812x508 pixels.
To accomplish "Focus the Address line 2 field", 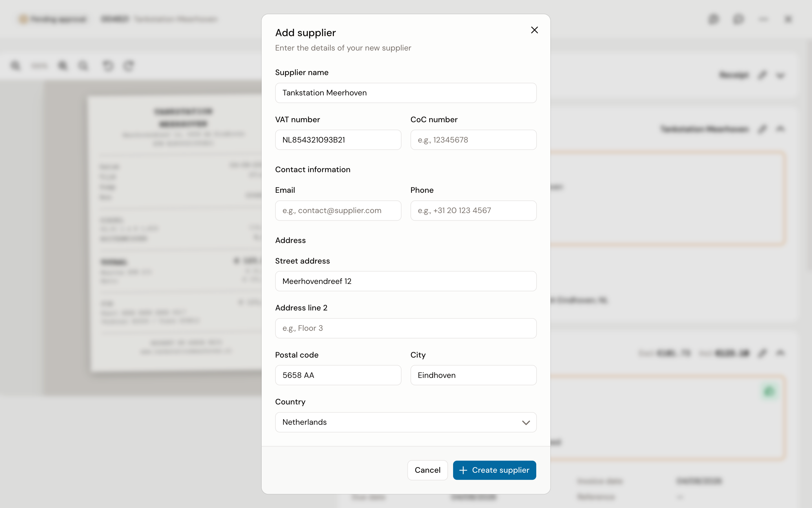I will click(x=406, y=328).
